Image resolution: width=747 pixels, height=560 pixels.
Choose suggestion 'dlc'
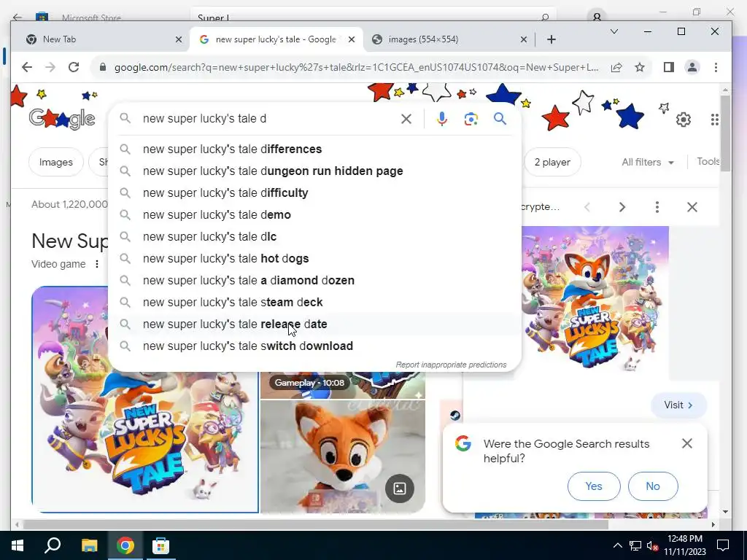pos(314,237)
